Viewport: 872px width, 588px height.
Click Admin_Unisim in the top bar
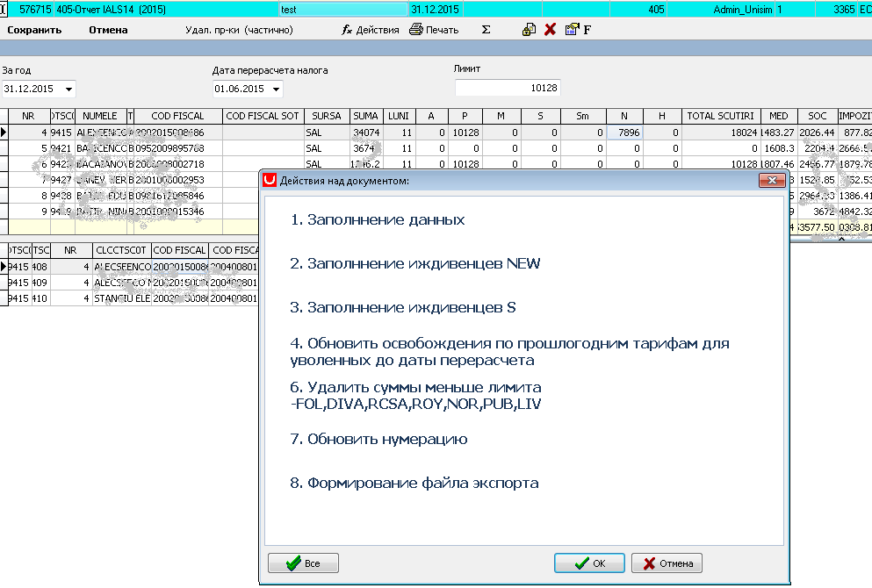point(742,10)
